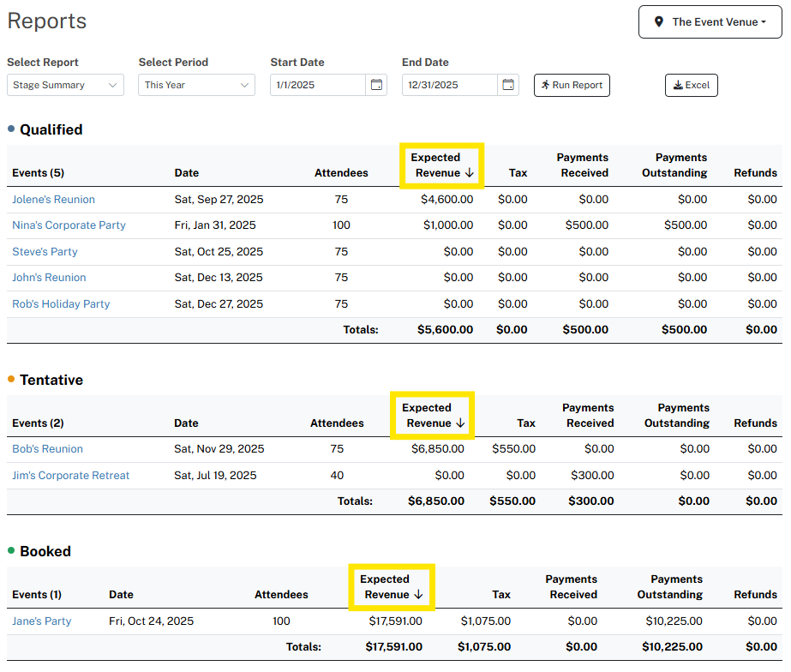This screenshot has height=672, width=791.
Task: Click Start Date field 1/1/2025
Action: tap(318, 85)
